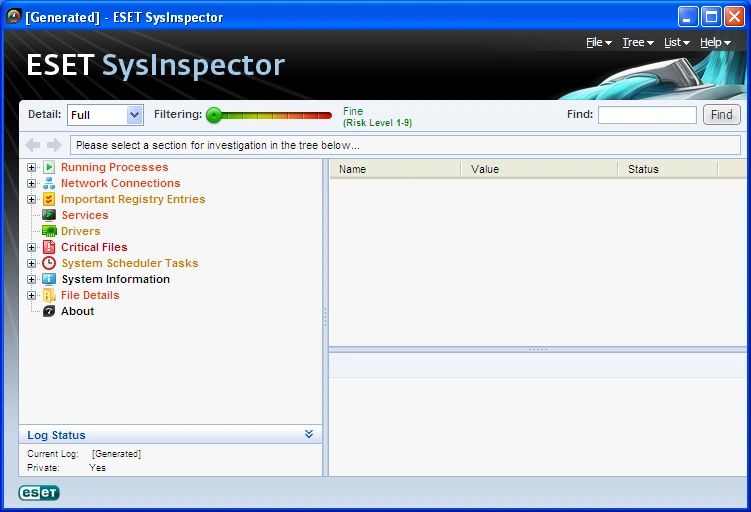751x512 pixels.
Task: Click the Filtering risk level slider handle
Action: pyautogui.click(x=213, y=115)
